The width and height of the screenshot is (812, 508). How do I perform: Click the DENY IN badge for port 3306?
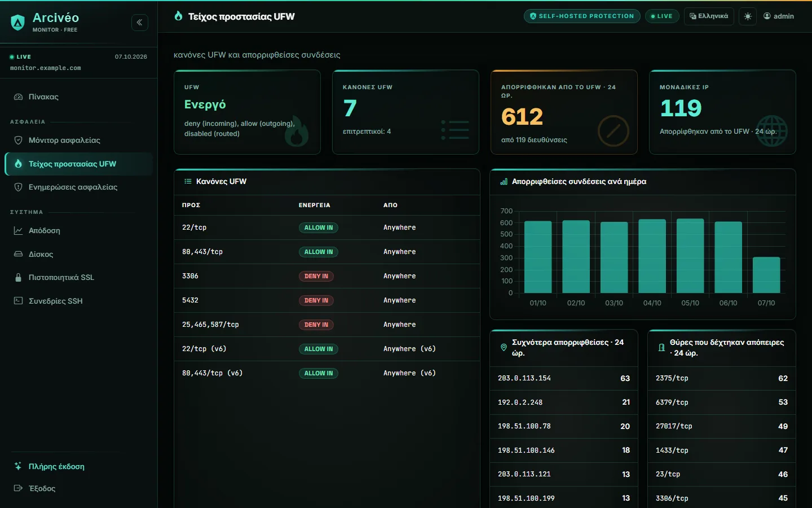(x=316, y=277)
